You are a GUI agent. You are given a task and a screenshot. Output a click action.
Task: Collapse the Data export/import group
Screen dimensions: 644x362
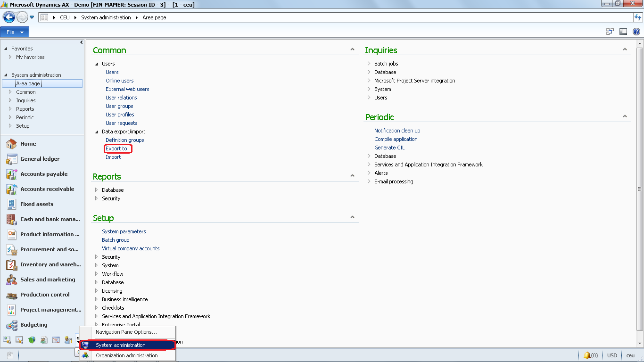[97, 132]
